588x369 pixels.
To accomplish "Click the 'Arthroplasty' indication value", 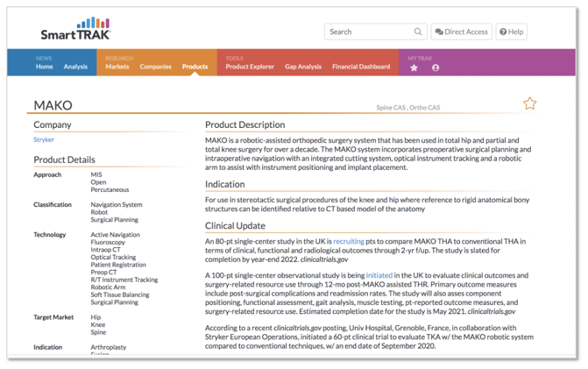I will [x=109, y=347].
